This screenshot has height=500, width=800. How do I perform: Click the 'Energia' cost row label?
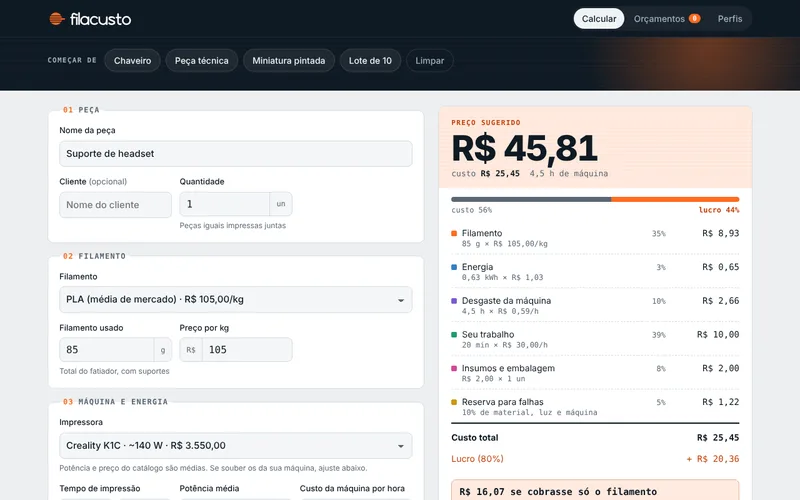point(478,267)
